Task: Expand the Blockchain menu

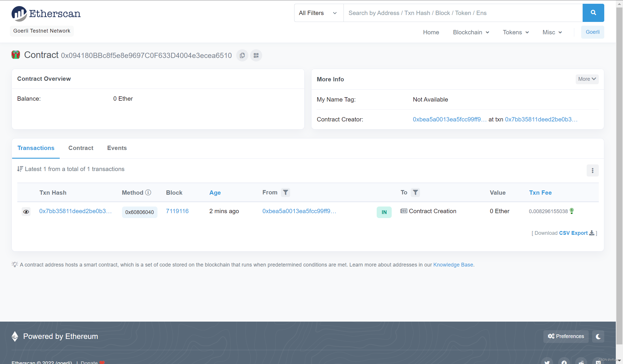Action: point(471,32)
